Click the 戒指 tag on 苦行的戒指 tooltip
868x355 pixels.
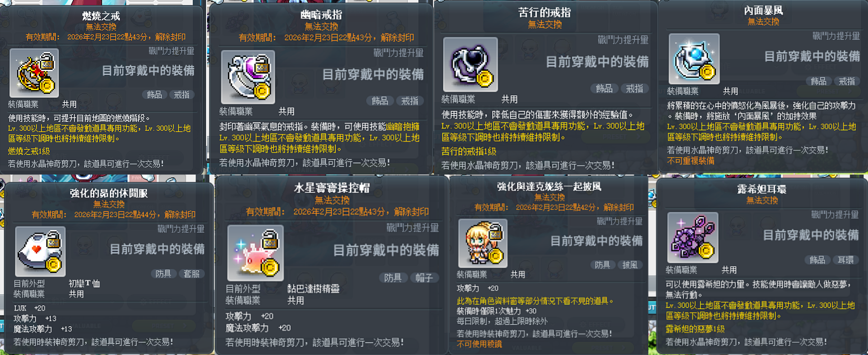(x=634, y=88)
